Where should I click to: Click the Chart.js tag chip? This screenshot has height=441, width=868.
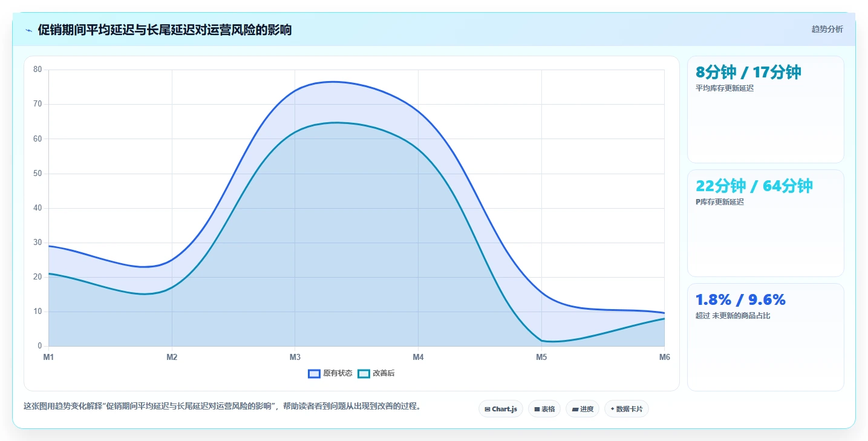[501, 409]
